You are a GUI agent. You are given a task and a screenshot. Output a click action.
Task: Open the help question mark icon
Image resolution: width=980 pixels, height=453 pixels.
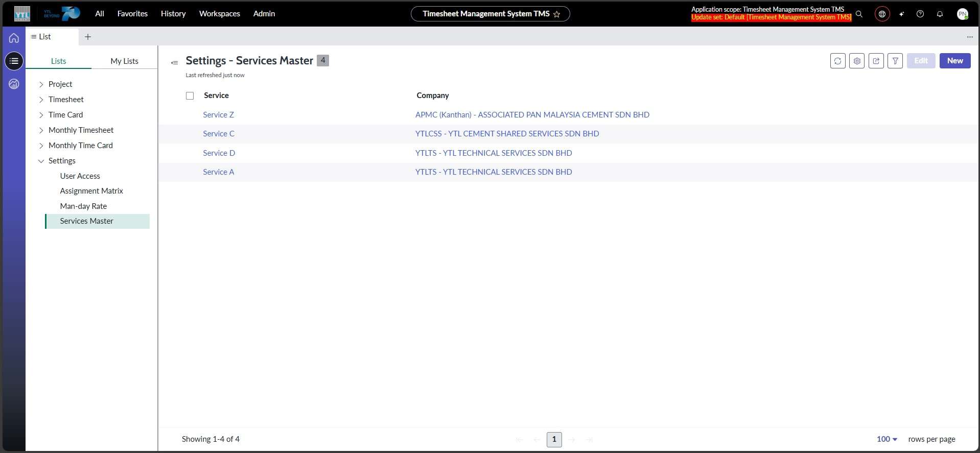tap(920, 14)
